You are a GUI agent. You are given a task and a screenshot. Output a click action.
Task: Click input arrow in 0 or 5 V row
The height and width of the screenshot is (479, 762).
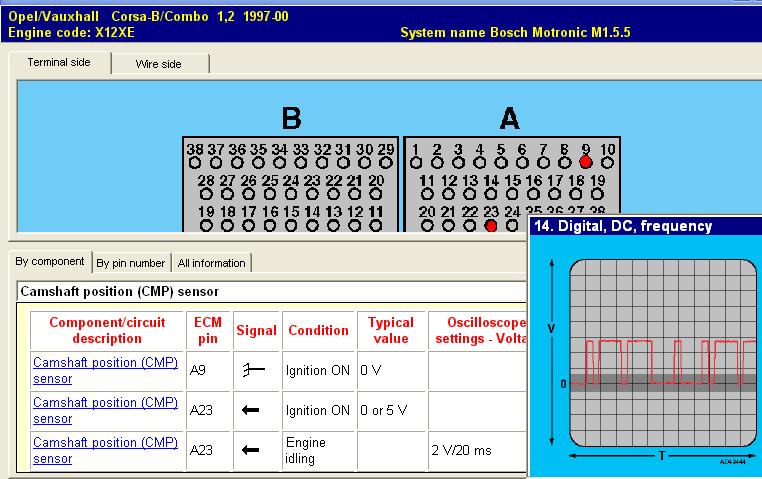point(250,411)
